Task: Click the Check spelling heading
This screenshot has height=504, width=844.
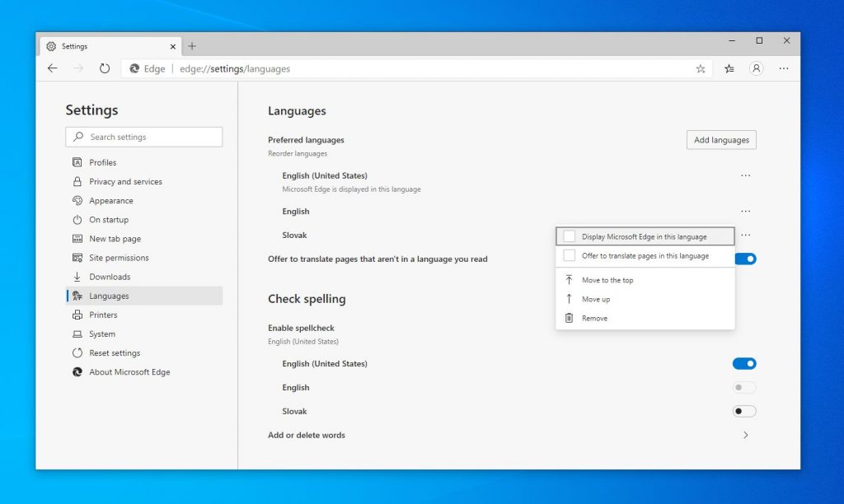Action: [x=307, y=299]
